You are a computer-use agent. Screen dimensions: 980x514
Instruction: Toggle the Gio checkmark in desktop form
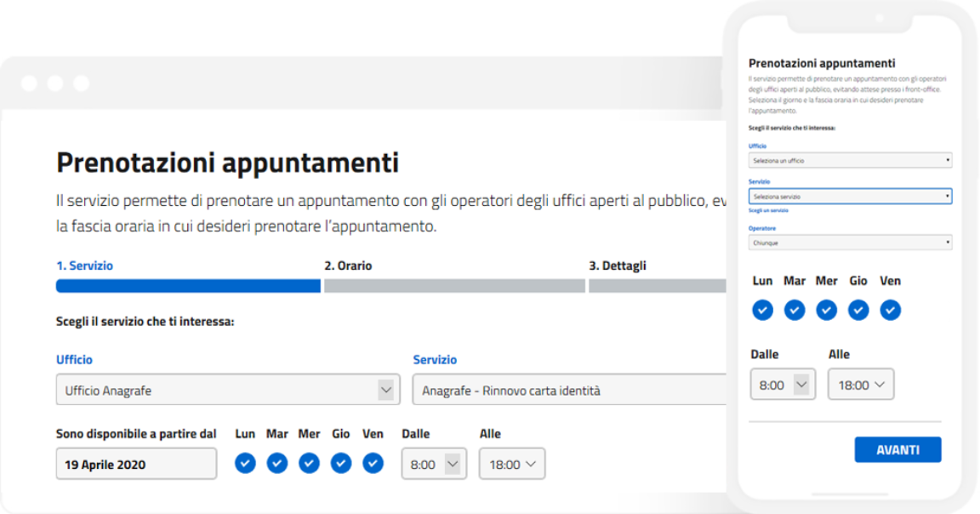pos(340,463)
